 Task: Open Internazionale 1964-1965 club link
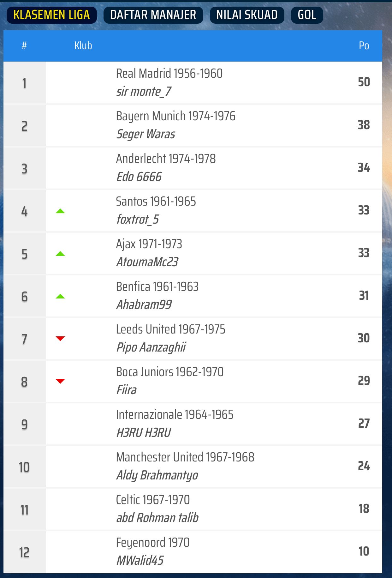175,415
